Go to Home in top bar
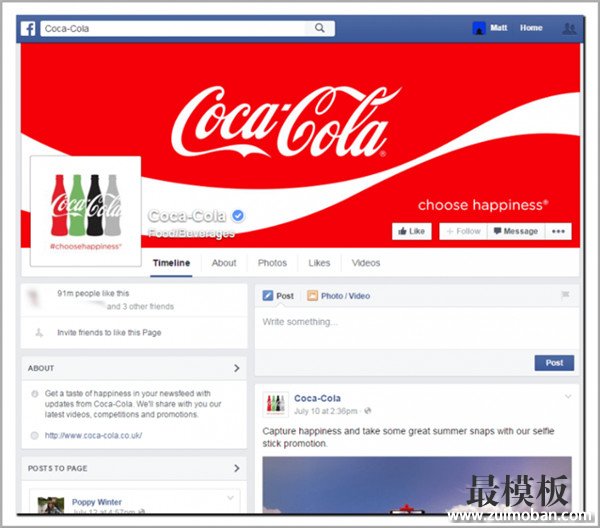 click(531, 28)
